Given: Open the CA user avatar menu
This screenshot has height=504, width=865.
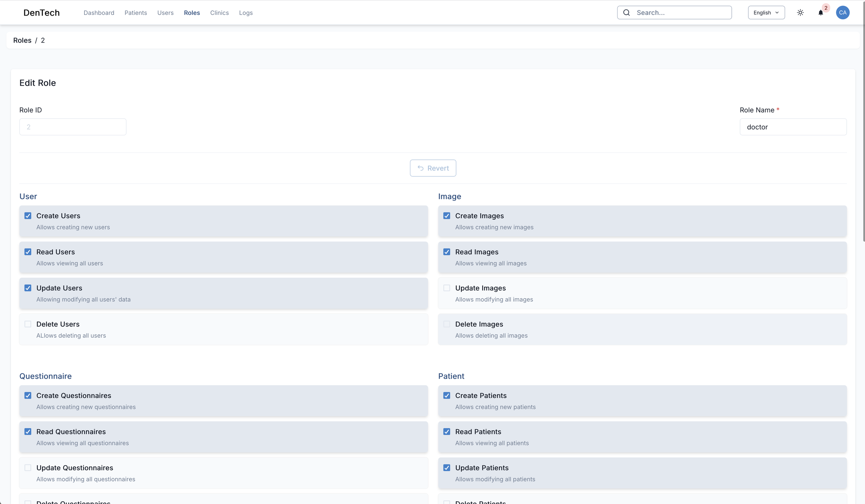Looking at the screenshot, I should (x=843, y=13).
